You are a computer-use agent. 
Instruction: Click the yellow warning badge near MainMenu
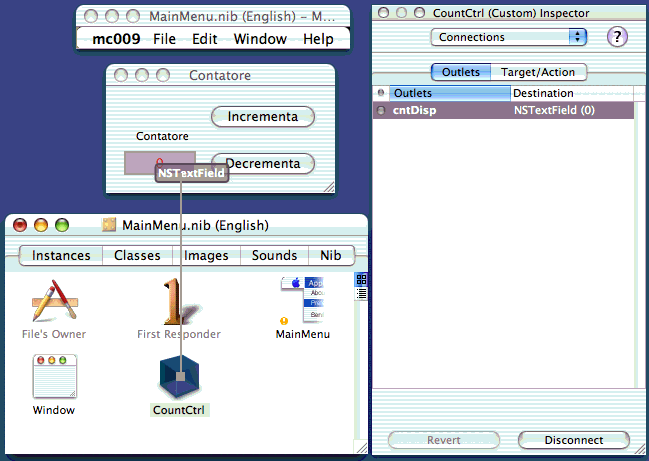(284, 321)
